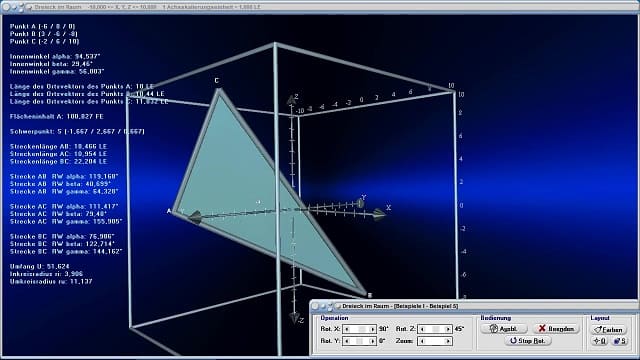Click the 'Streckenlänge BC' line
The height and width of the screenshot is (360, 640).
[x=58, y=162]
